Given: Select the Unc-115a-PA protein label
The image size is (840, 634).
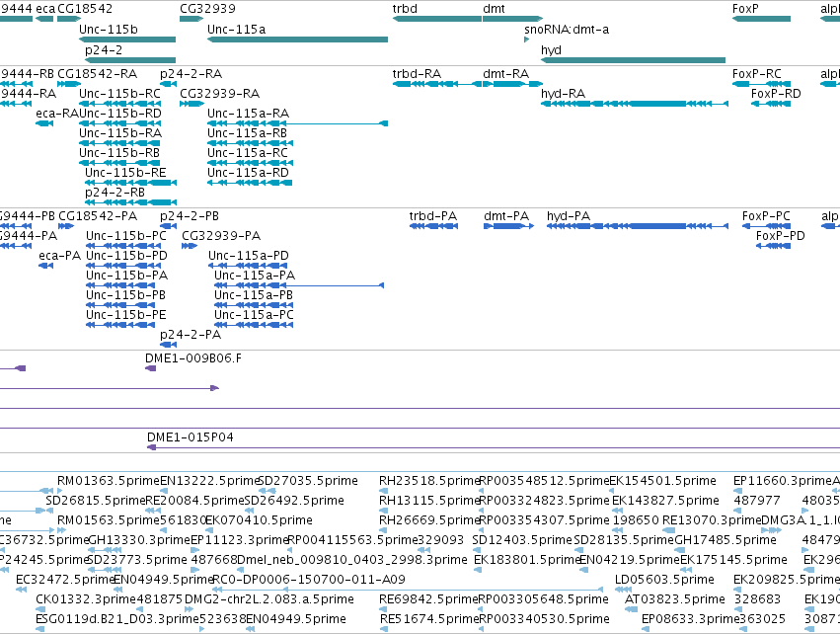Looking at the screenshot, I should point(255,276).
